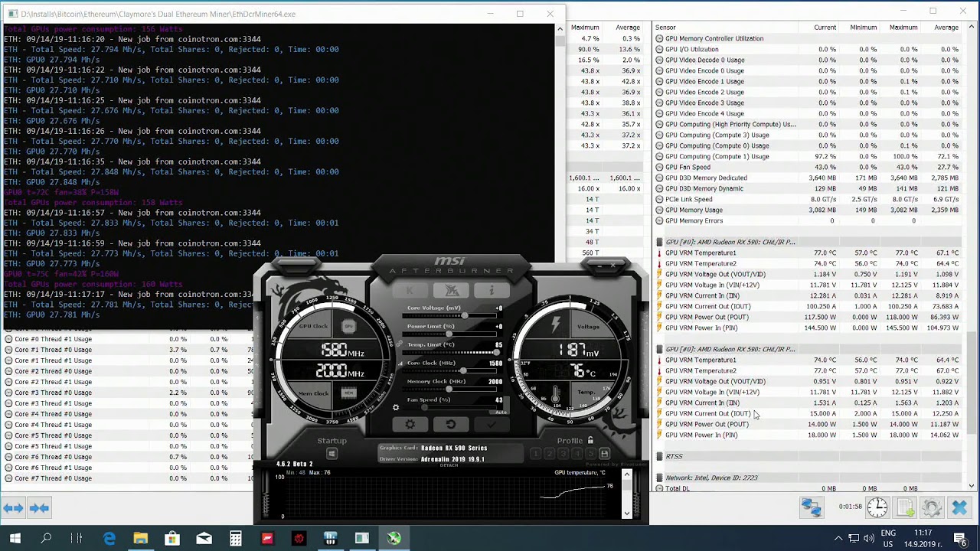This screenshot has height=551, width=980.
Task: Reset HWiNFO clock timer button
Action: pos(877,507)
